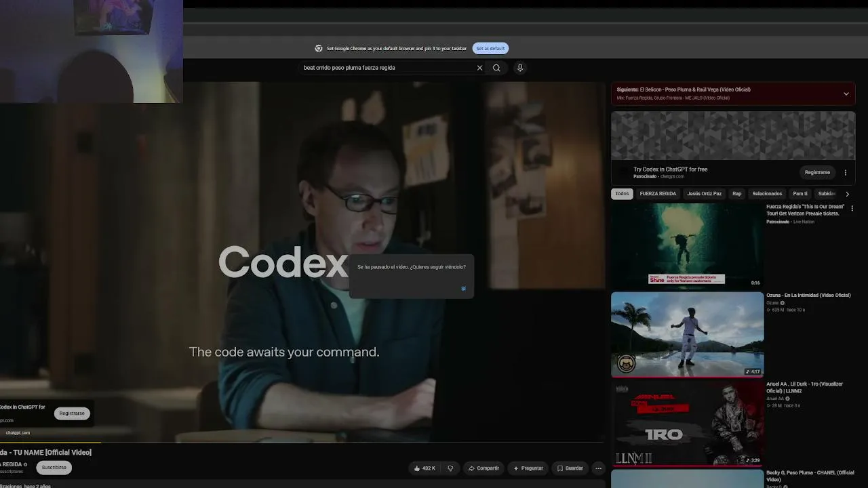Image resolution: width=868 pixels, height=488 pixels.
Task: Open the Fuerza Regida tour ad thumbnail
Action: click(688, 245)
